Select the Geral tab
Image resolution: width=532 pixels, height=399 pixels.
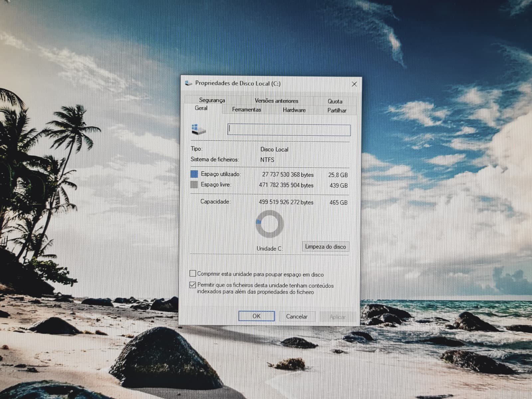(x=201, y=108)
